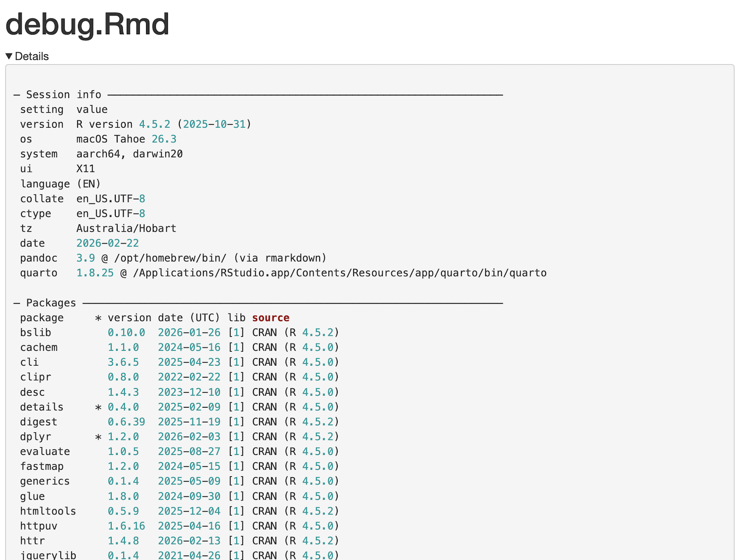The image size is (743, 560).
Task: Click the Details triangle arrow
Action: [x=9, y=56]
